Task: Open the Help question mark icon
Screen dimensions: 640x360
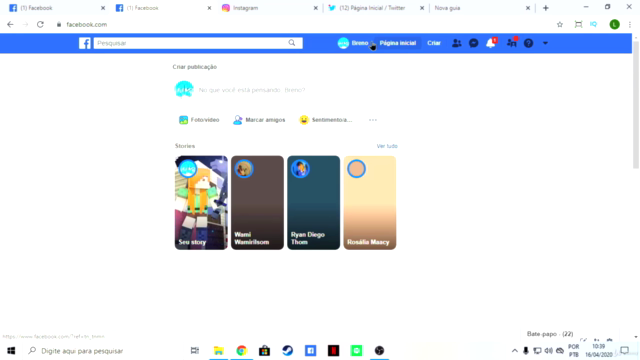Action: (528, 43)
